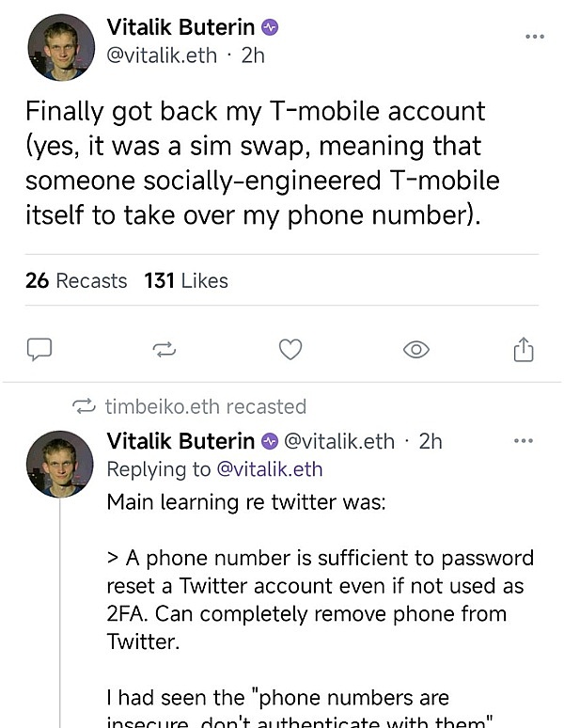Image resolution: width=564 pixels, height=728 pixels.
Task: Open the three-dot menu on reply post
Action: click(523, 440)
